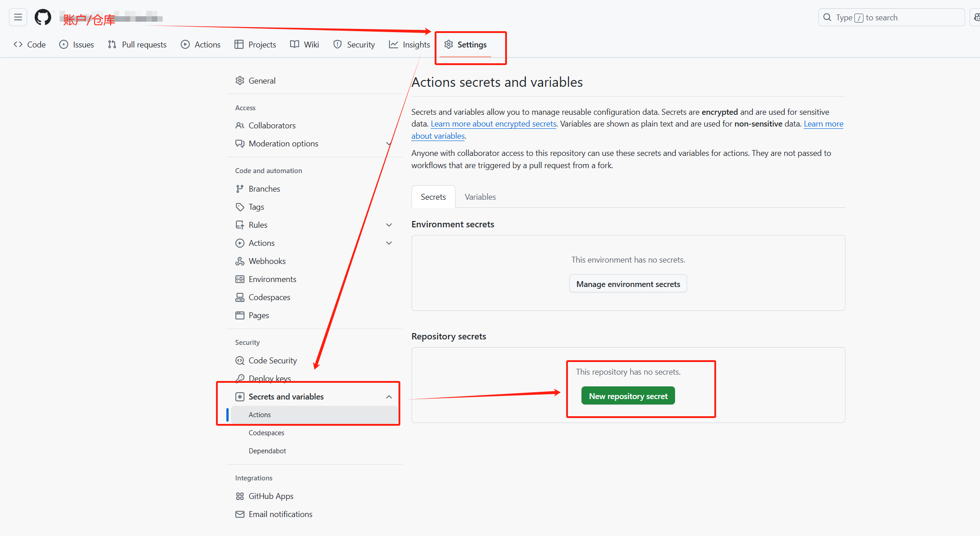980x536 pixels.
Task: Click New repository secret button
Action: pyautogui.click(x=628, y=396)
